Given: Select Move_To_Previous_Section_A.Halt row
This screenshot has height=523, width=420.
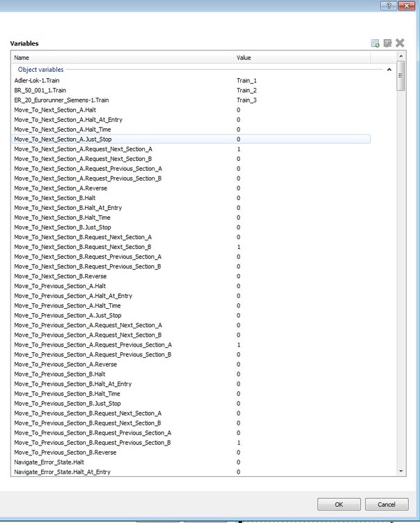Looking at the screenshot, I should tap(191, 286).
